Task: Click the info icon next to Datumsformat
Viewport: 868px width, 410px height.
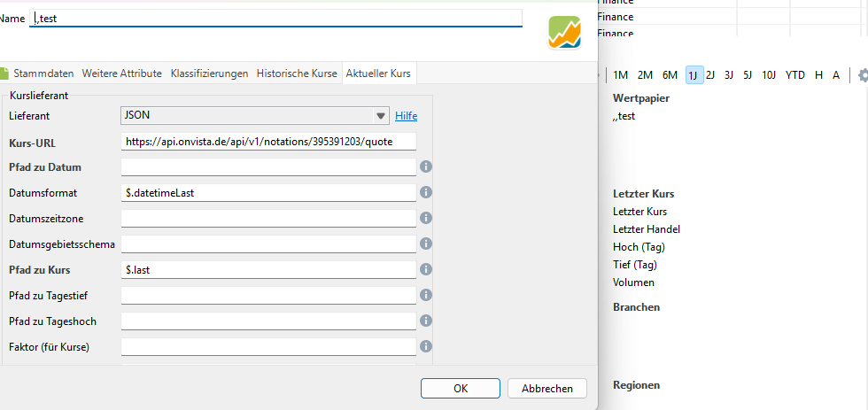Action: tap(426, 192)
